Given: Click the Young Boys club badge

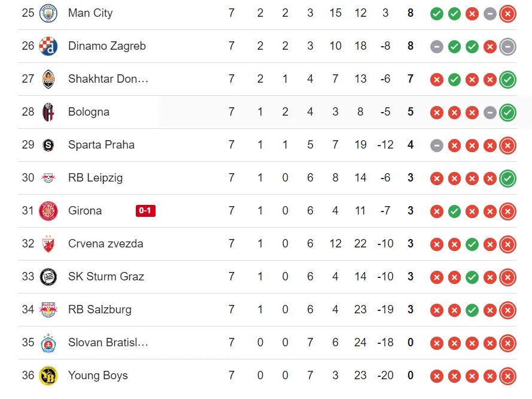Looking at the screenshot, I should 48,376.
